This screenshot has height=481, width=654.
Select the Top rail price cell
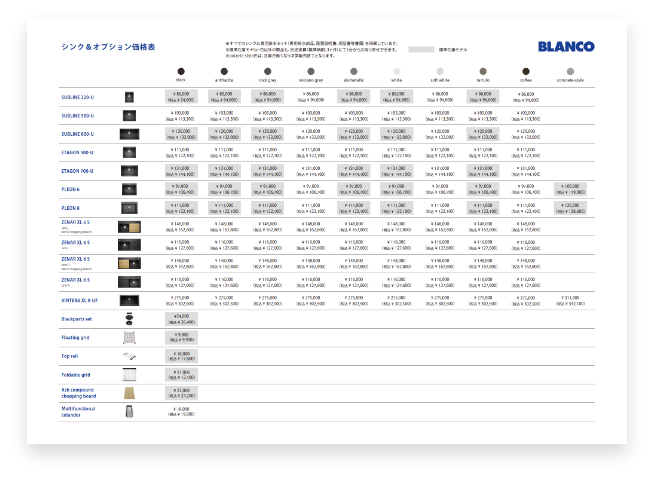click(181, 356)
